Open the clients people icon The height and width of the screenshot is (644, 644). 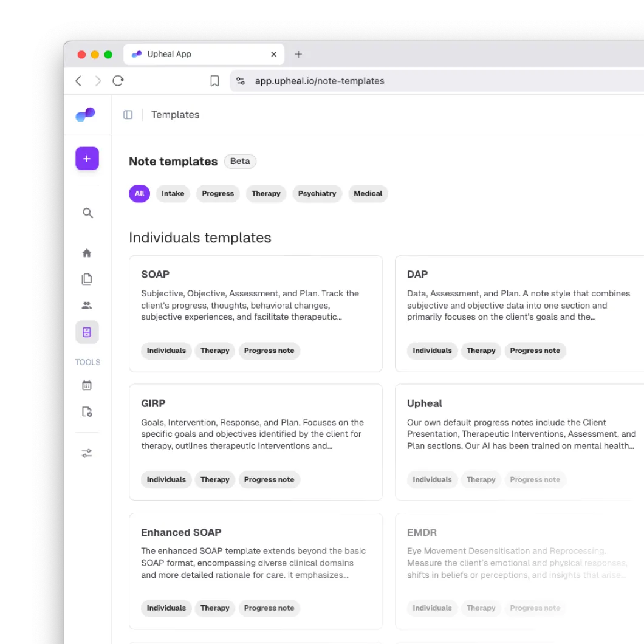click(x=87, y=306)
